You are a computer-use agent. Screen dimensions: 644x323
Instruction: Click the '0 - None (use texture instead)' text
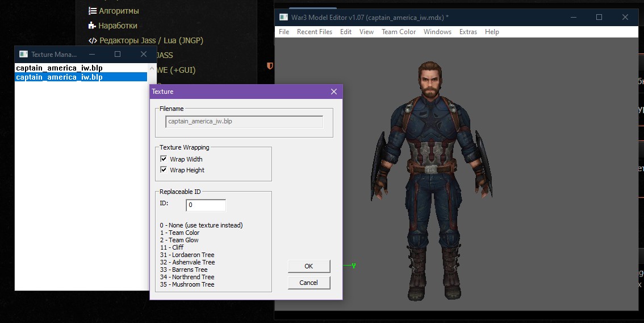[x=201, y=225]
